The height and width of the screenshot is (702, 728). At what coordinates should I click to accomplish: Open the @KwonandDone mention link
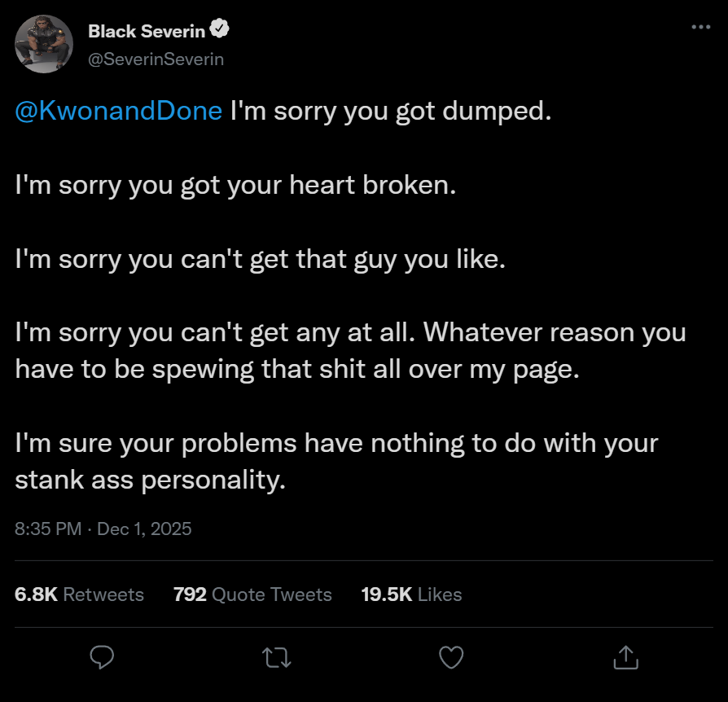[x=119, y=112]
